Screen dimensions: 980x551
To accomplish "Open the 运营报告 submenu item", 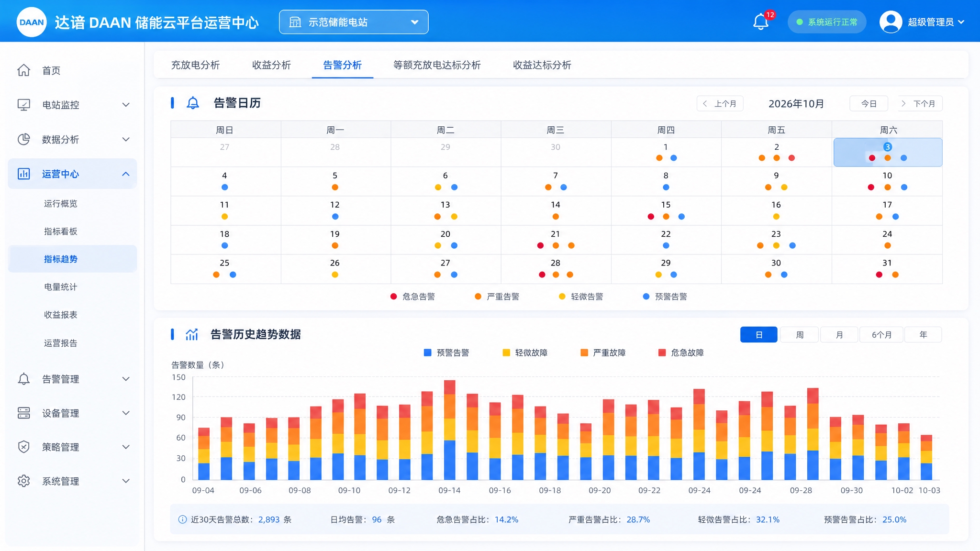I will pyautogui.click(x=61, y=343).
